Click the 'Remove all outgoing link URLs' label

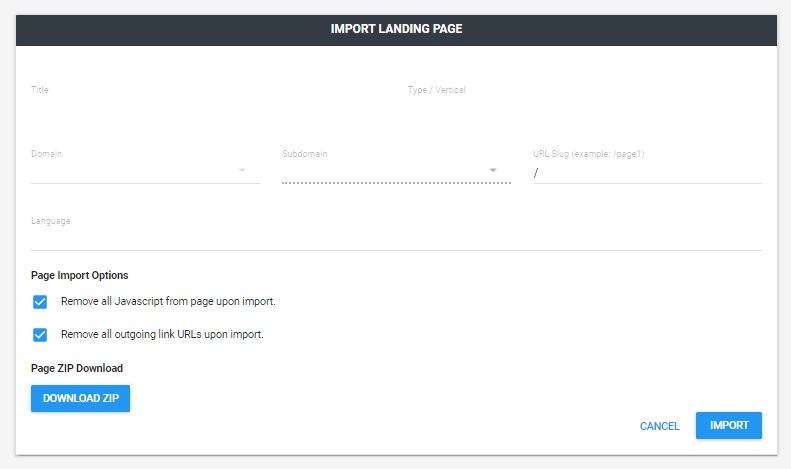coord(162,334)
